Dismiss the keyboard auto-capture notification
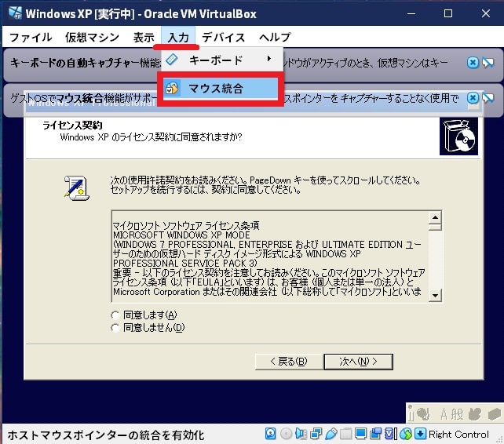504x444 pixels. [x=473, y=62]
